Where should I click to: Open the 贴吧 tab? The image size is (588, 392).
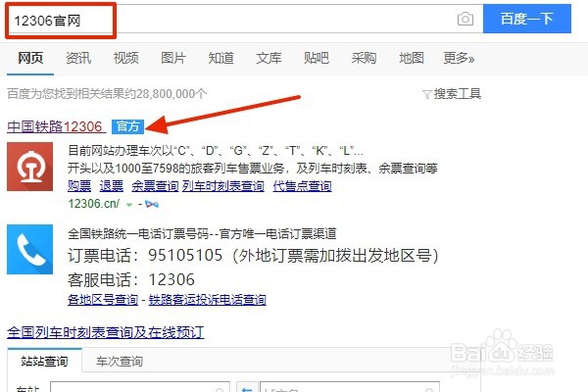click(x=317, y=58)
